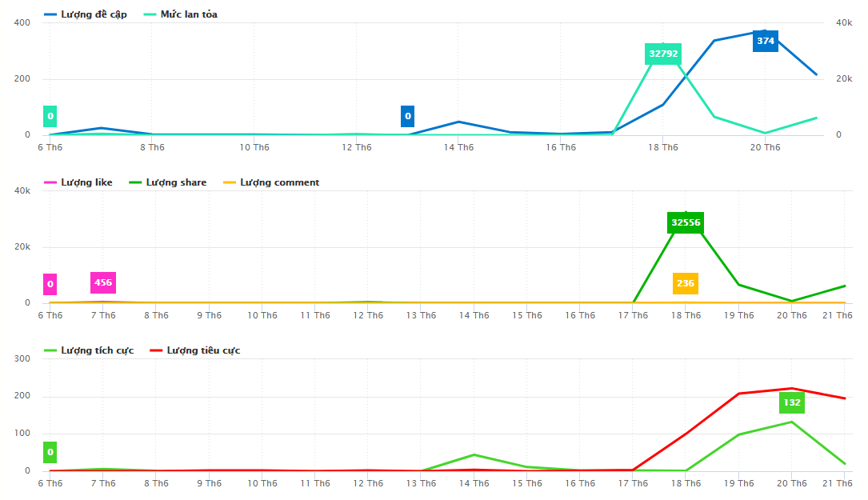Select the blue 374 data label
This screenshot has width=868, height=500.
click(766, 41)
